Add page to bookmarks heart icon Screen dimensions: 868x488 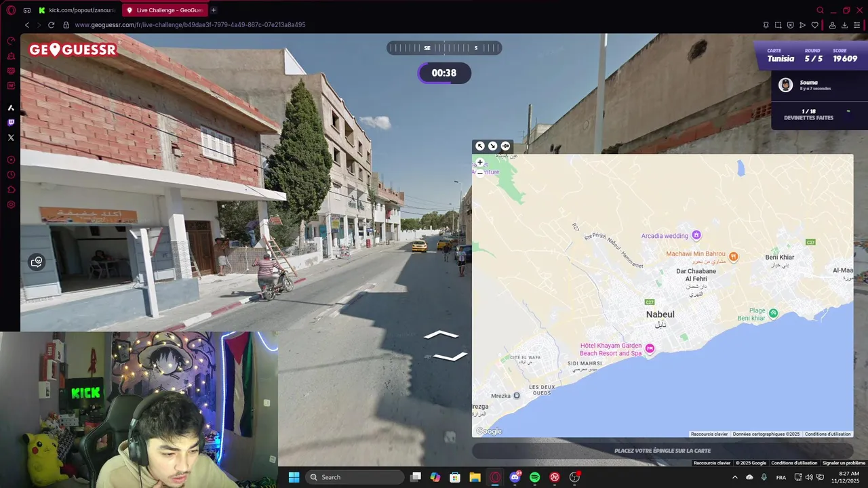815,25
